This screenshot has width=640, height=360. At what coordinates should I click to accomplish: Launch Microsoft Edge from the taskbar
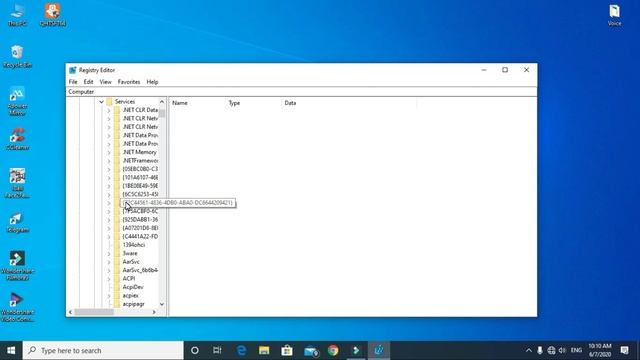pyautogui.click(x=241, y=351)
